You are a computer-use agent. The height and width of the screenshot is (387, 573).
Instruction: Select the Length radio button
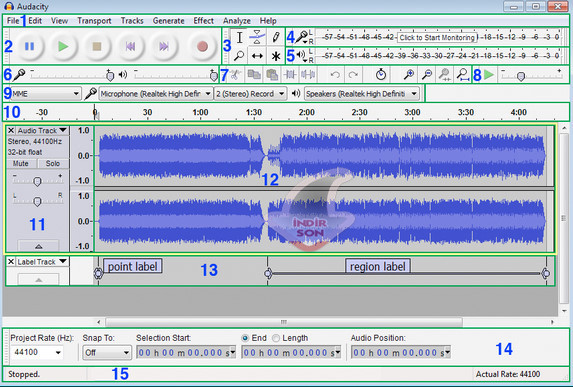coord(276,338)
